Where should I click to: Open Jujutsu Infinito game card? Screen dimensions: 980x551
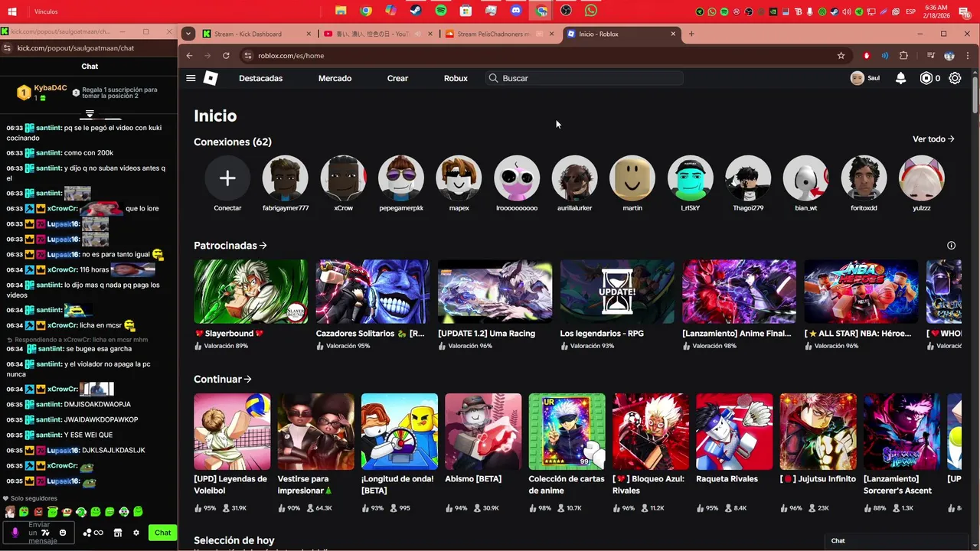pos(818,432)
